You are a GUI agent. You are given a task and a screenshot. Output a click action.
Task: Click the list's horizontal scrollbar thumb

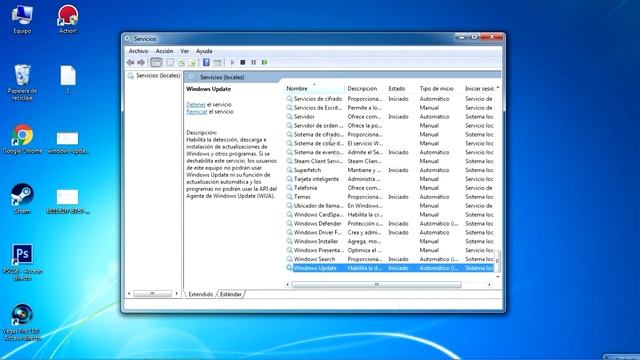point(376,284)
